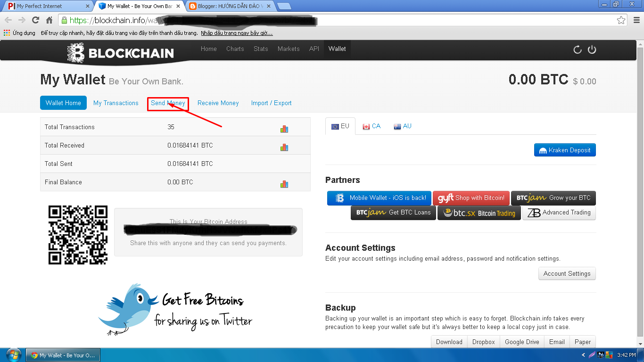Image resolution: width=644 pixels, height=362 pixels.
Task: Open the Stats menu item
Action: pyautogui.click(x=261, y=49)
